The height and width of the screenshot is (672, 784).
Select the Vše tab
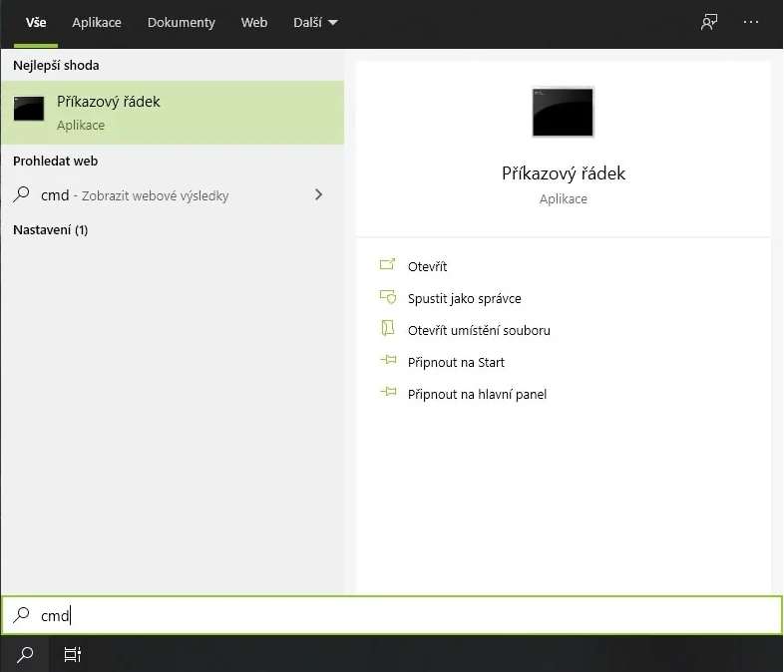36,23
